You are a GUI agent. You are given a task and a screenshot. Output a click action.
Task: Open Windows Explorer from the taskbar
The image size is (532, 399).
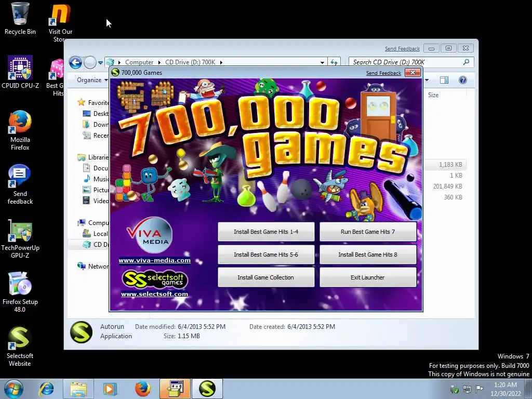78,389
